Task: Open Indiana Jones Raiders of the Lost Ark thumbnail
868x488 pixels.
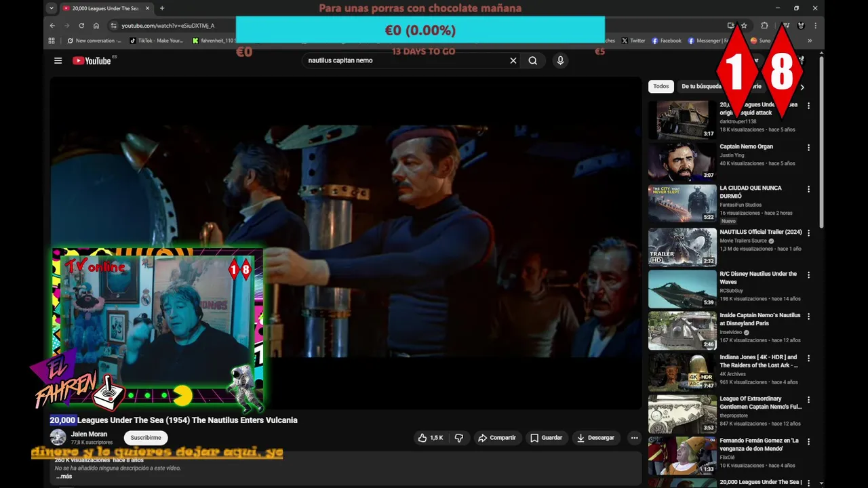Action: (x=682, y=372)
